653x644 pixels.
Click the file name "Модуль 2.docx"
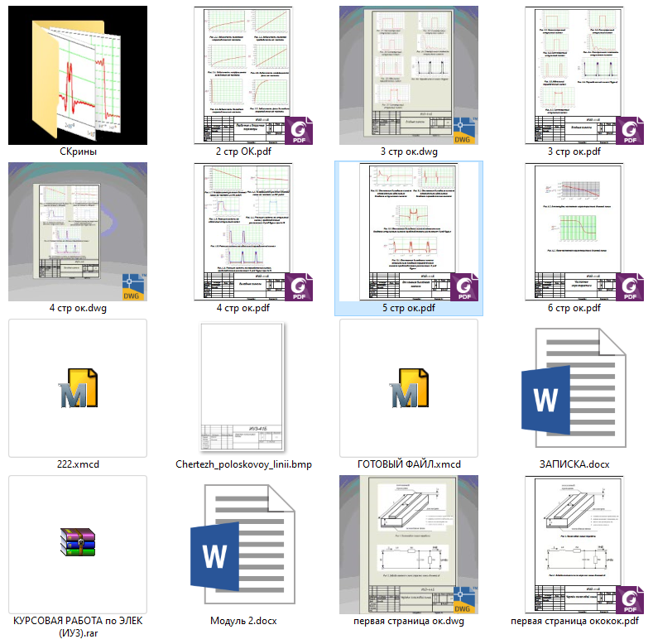243,621
